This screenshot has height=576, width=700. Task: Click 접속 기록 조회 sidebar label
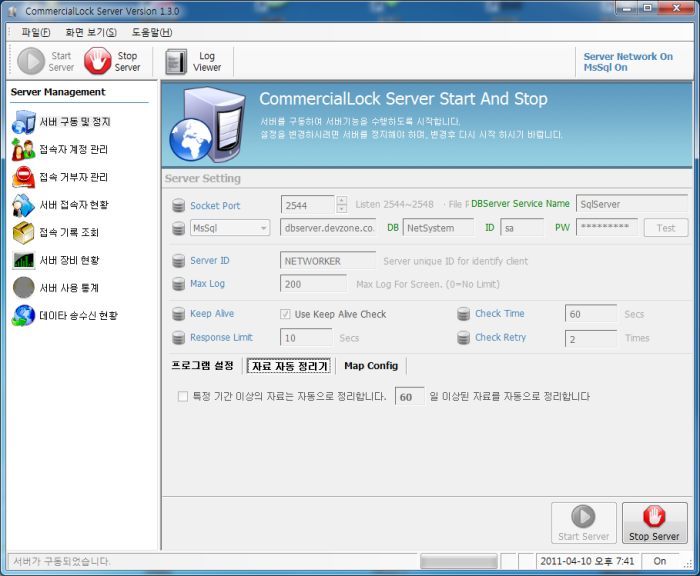click(x=69, y=233)
